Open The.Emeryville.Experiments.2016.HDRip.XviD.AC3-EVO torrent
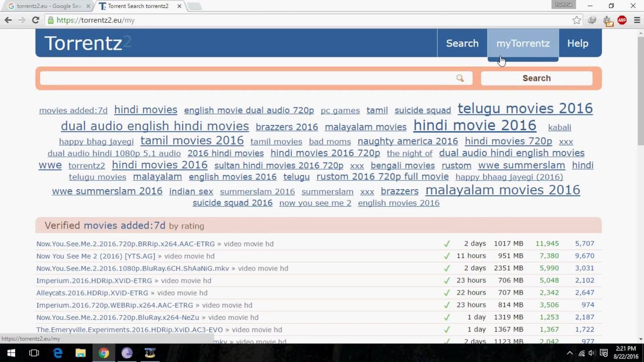The image size is (644, 362). (x=129, y=330)
